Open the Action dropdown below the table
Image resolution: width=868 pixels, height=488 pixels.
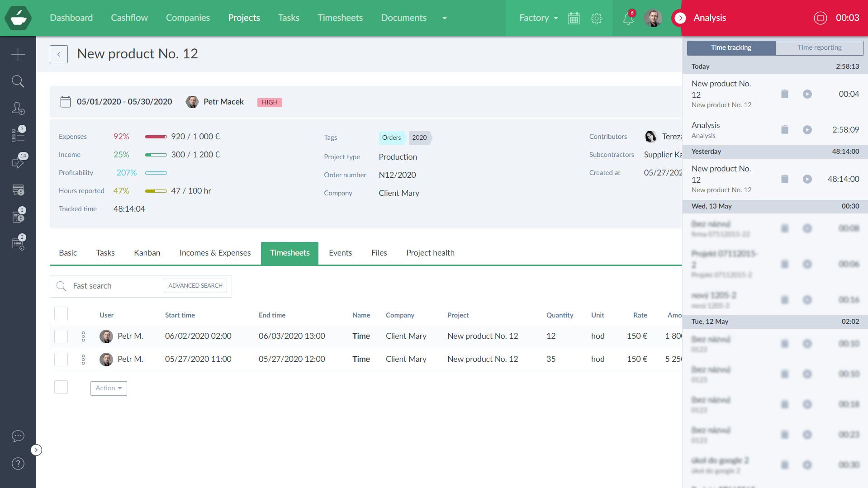coord(109,388)
